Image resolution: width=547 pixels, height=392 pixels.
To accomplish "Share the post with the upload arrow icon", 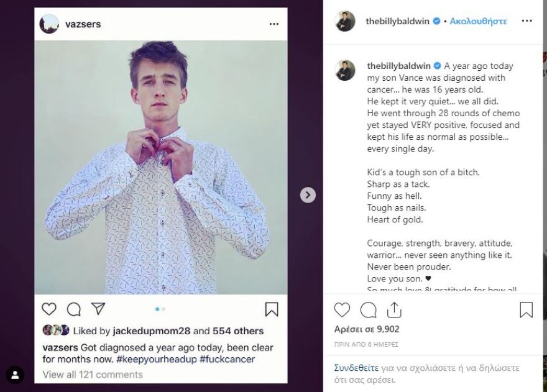I will click(394, 309).
